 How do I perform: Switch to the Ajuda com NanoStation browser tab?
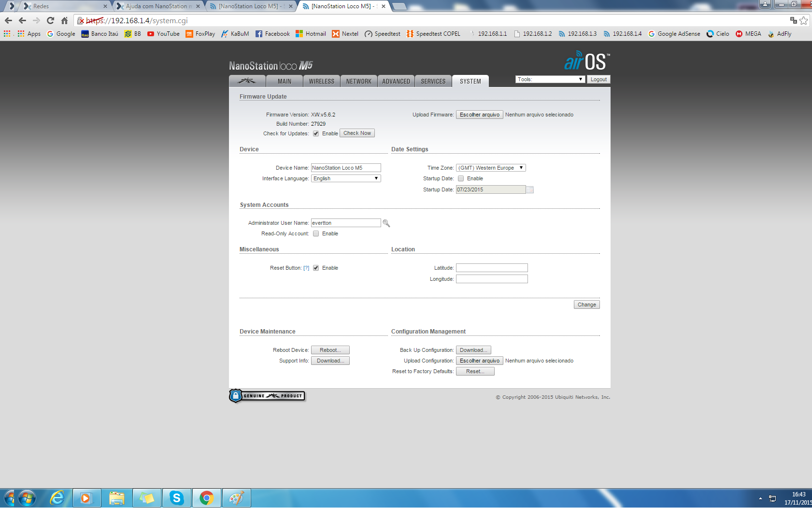(x=158, y=6)
